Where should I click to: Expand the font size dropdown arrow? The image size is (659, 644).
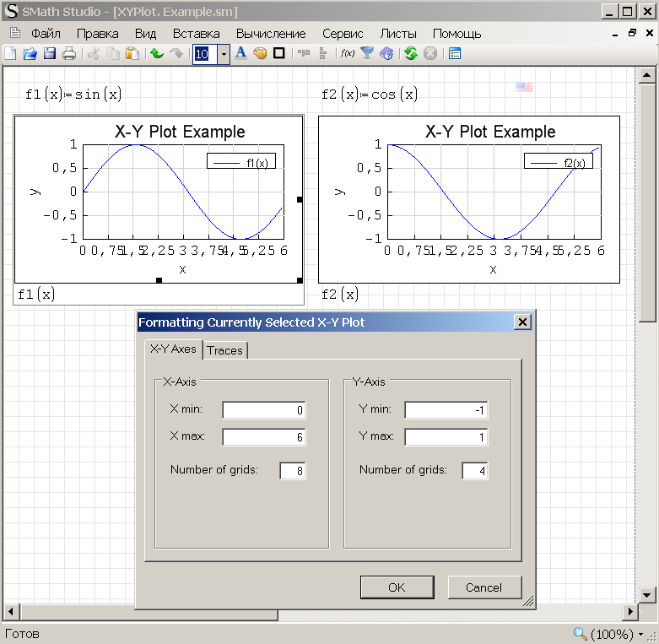tap(224, 54)
